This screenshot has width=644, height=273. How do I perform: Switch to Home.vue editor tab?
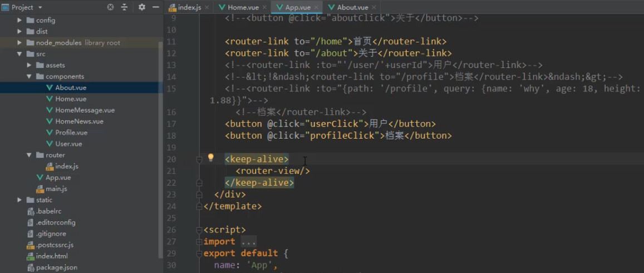click(x=242, y=7)
